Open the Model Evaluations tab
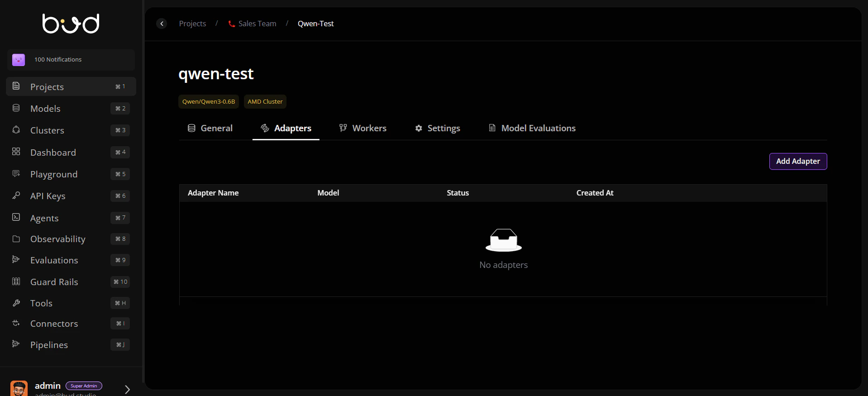The width and height of the screenshot is (868, 396). click(x=532, y=128)
